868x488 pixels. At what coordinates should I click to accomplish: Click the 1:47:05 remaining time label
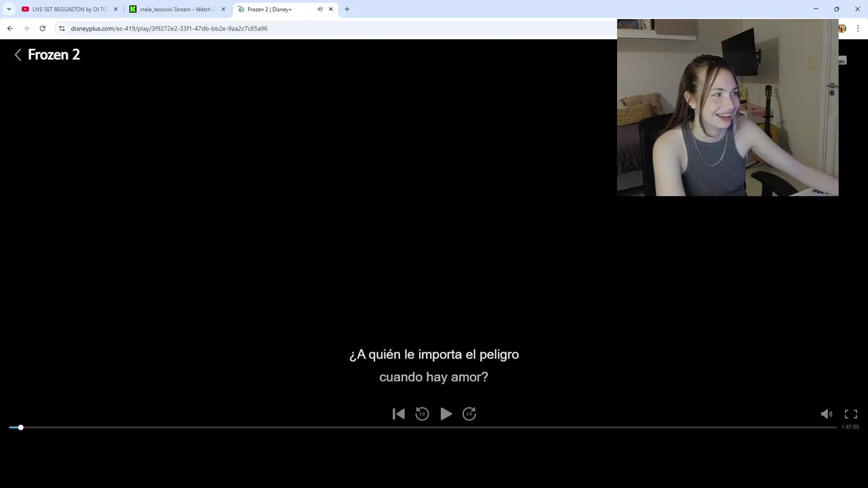[x=850, y=427]
